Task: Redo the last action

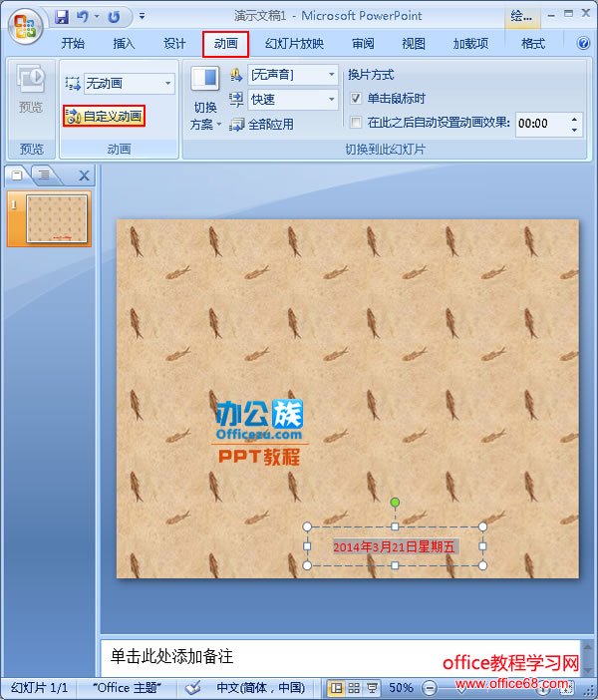Action: (x=114, y=17)
